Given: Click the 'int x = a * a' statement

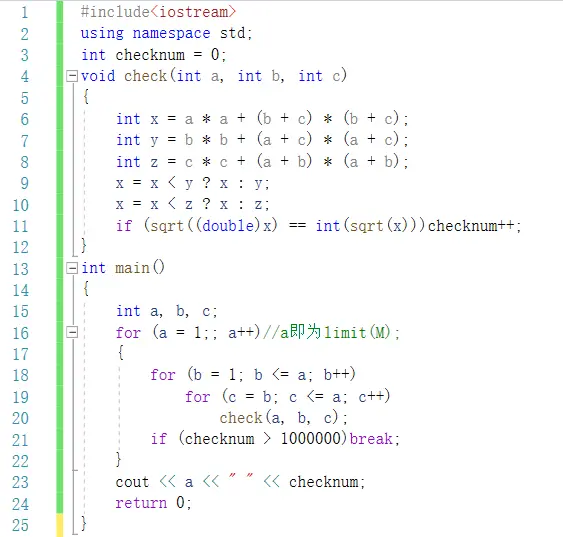Looking at the screenshot, I should coord(262,119).
